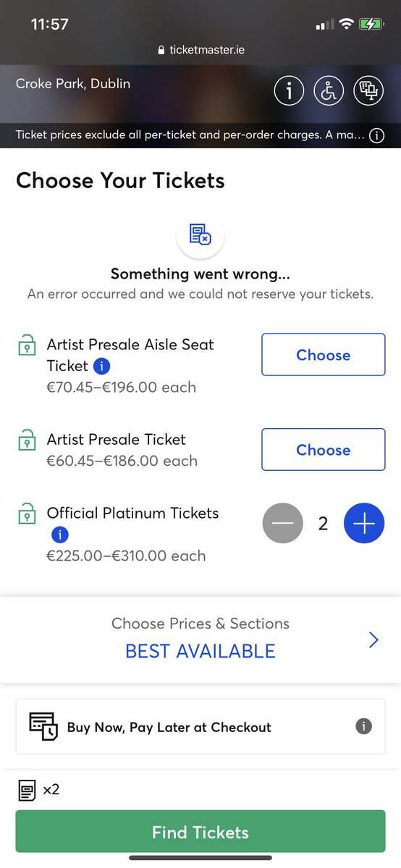The width and height of the screenshot is (401, 868).
Task: Tap the wheelchair accessibility icon
Action: tap(329, 90)
